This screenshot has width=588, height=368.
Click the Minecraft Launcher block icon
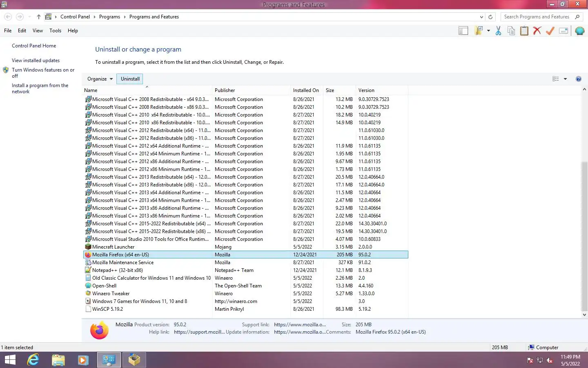point(88,247)
